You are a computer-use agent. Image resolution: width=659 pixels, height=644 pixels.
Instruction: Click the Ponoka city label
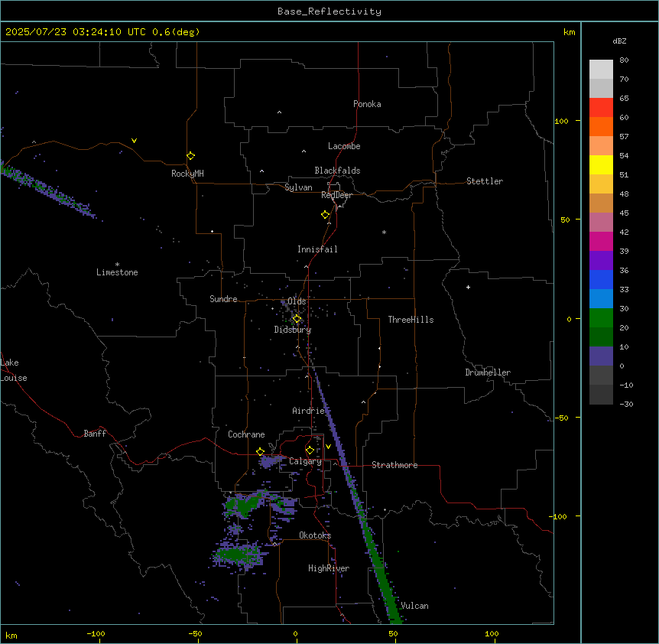click(x=367, y=104)
